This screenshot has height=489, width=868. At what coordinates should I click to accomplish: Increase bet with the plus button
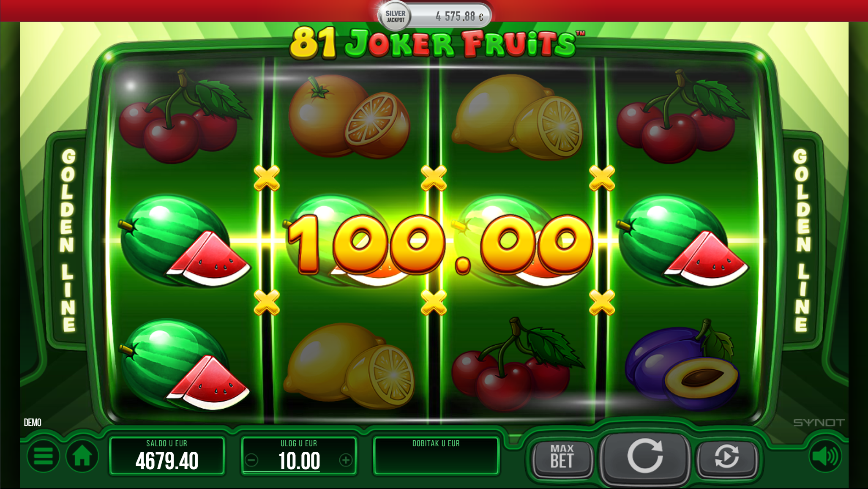pyautogui.click(x=346, y=460)
